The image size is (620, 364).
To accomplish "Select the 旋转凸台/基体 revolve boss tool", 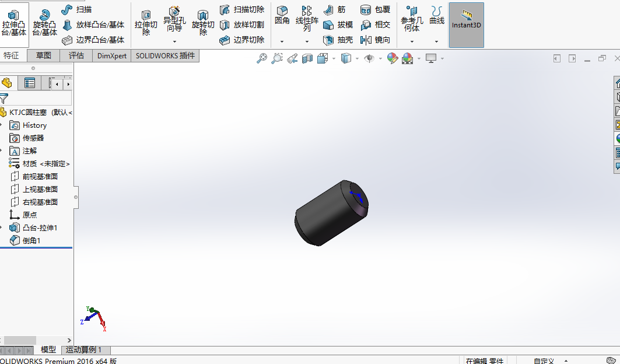I will (x=45, y=24).
